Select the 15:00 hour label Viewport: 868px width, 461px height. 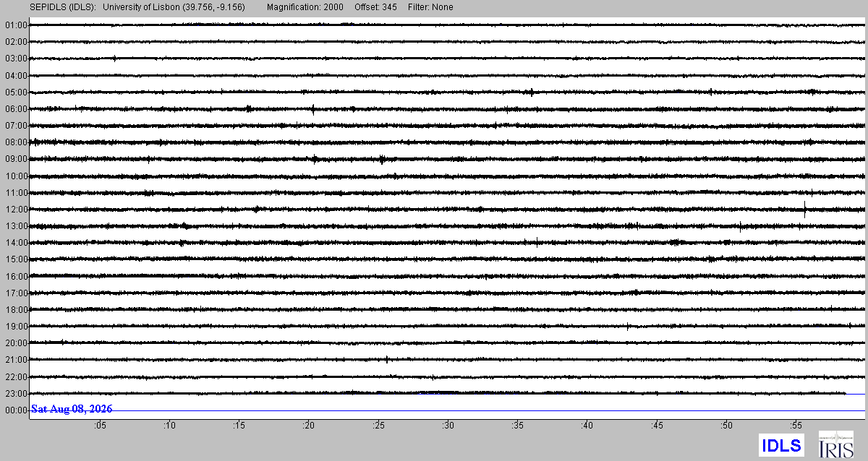point(16,259)
